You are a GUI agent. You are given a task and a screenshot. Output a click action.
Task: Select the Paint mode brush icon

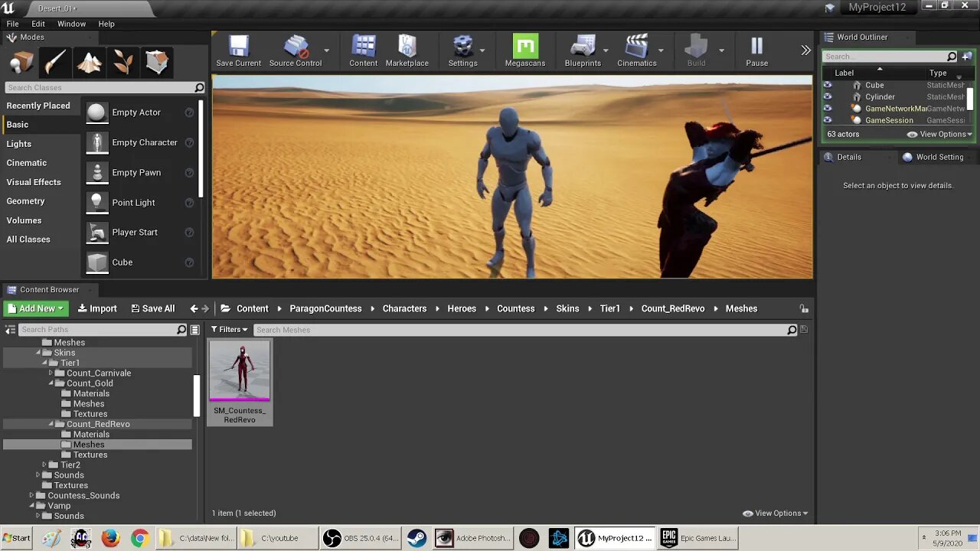point(55,62)
